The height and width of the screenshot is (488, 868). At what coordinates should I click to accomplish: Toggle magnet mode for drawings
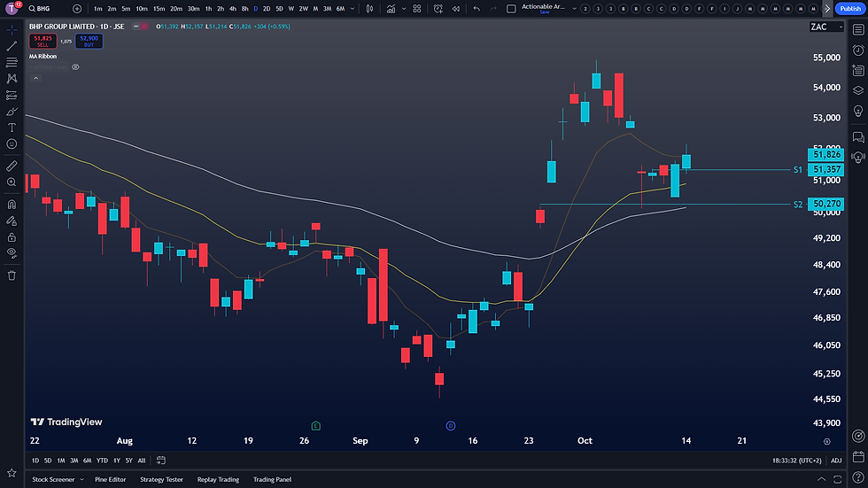point(12,205)
